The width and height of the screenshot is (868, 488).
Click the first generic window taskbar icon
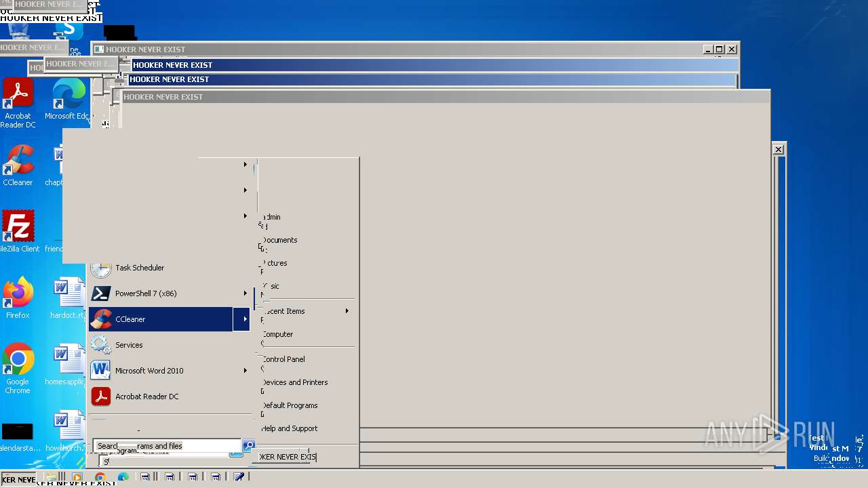pos(145,477)
